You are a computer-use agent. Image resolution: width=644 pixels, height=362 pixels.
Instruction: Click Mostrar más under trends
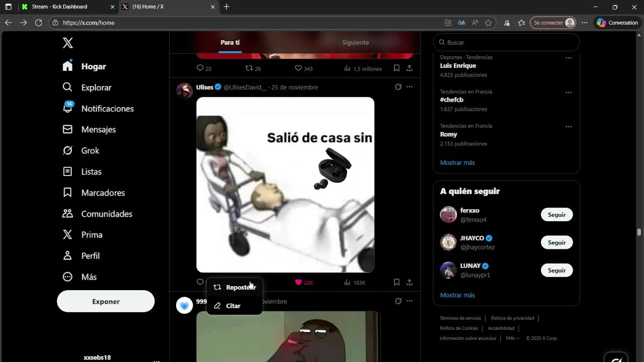[457, 163]
